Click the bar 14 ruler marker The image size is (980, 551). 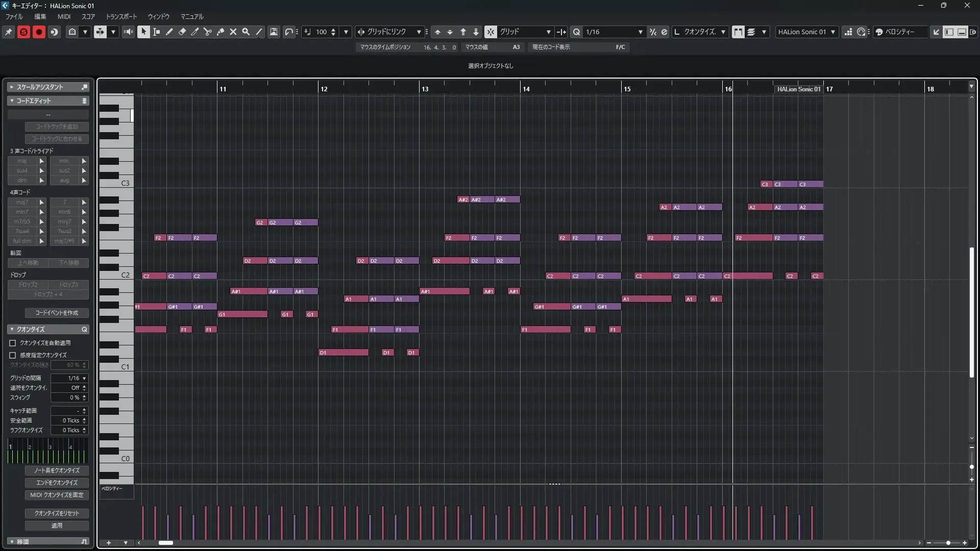pos(526,89)
